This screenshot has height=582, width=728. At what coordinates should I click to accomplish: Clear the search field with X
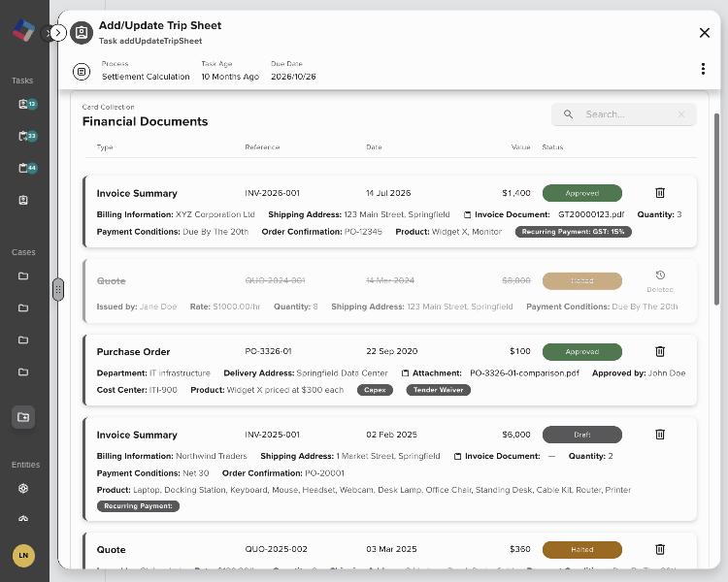tap(681, 114)
